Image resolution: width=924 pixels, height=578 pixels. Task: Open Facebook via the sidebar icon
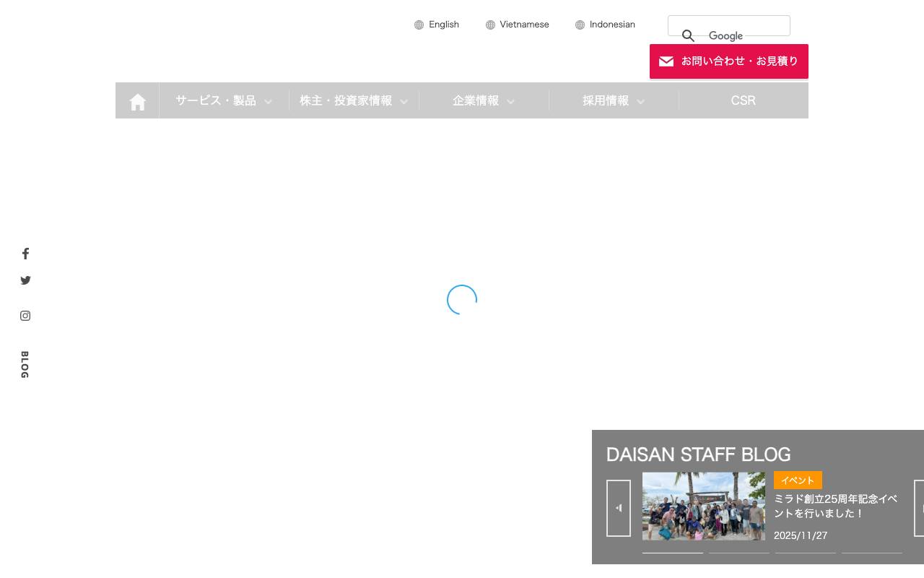[25, 254]
